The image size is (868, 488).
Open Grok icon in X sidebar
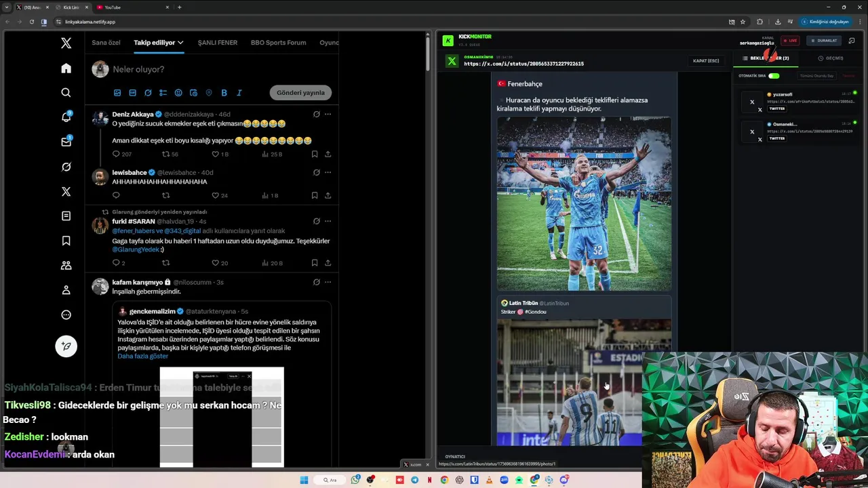tap(66, 167)
